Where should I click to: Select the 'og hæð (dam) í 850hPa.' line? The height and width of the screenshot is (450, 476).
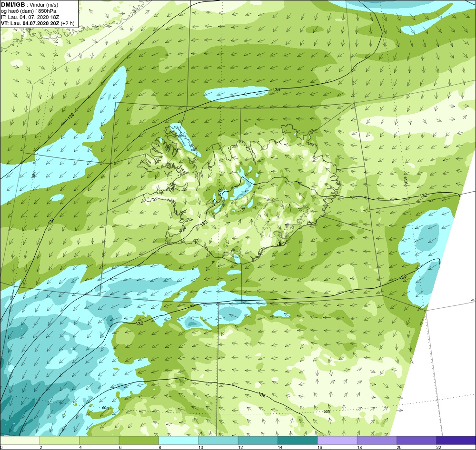pos(29,11)
